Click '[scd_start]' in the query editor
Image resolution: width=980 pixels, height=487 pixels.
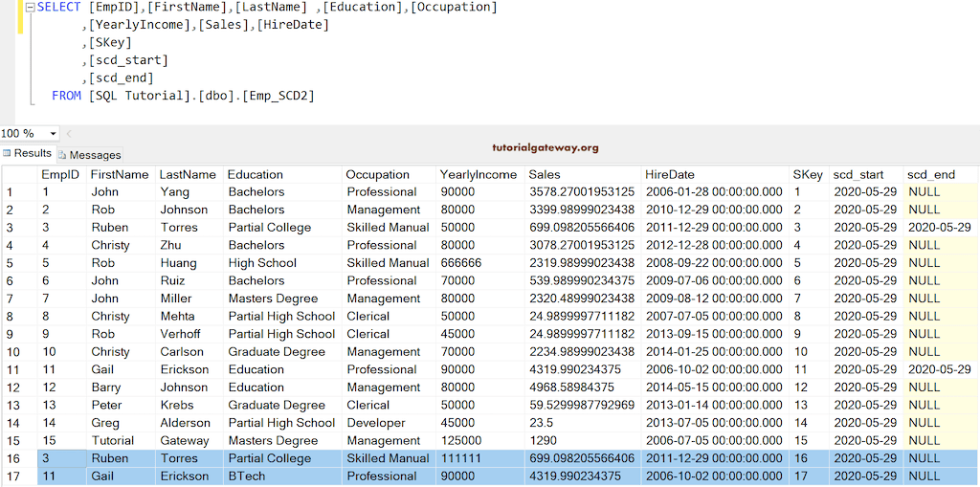tap(128, 60)
